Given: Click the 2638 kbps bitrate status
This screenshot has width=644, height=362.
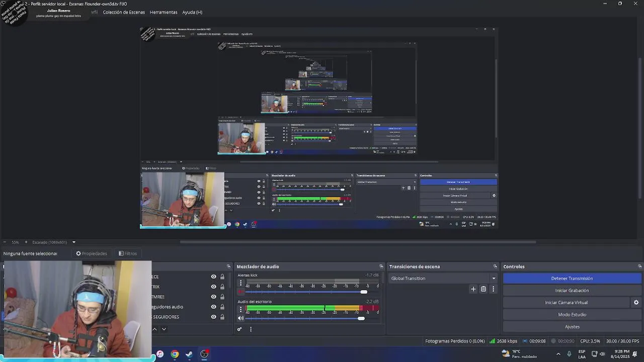Looking at the screenshot, I should [x=503, y=341].
